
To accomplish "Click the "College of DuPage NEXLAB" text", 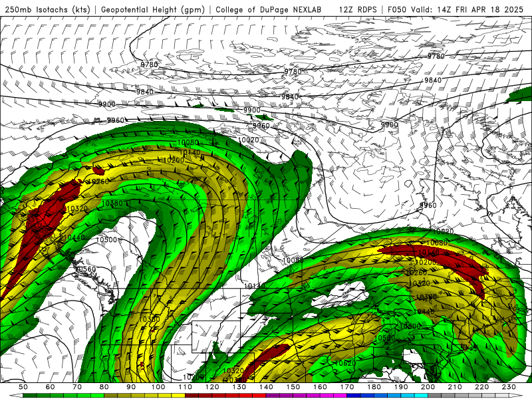I will click(x=268, y=9).
